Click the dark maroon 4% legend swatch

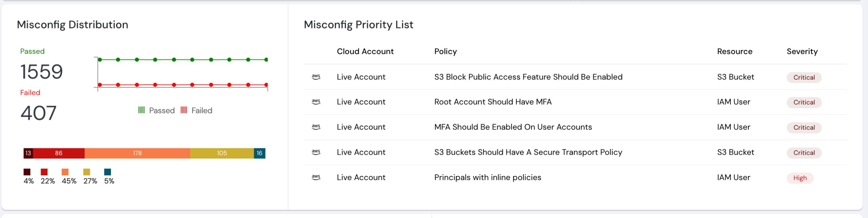tap(27, 172)
